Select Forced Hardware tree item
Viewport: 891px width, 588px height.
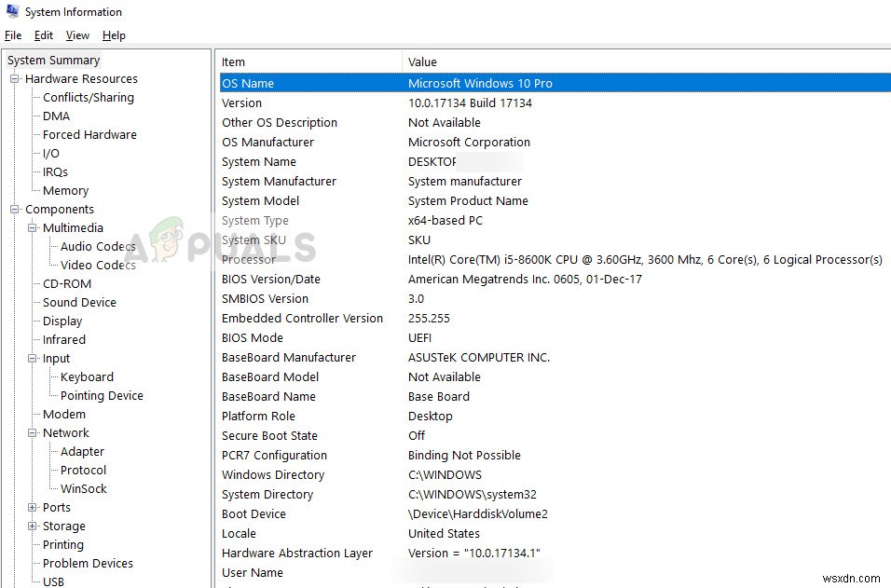tap(89, 134)
